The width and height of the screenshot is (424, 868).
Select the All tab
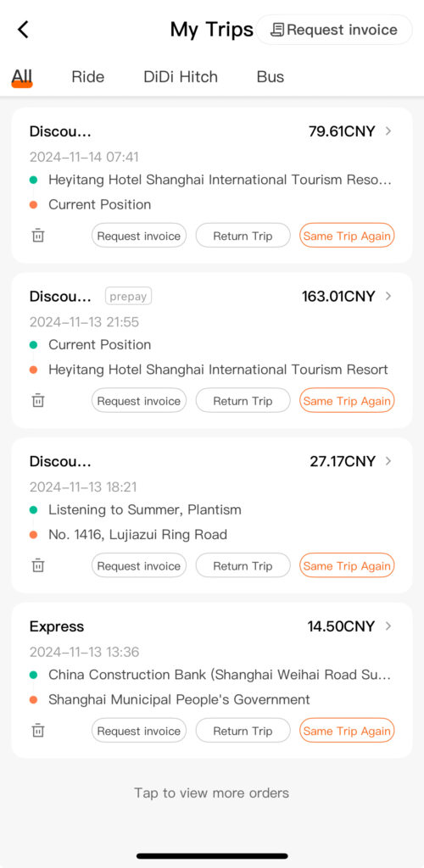click(22, 76)
